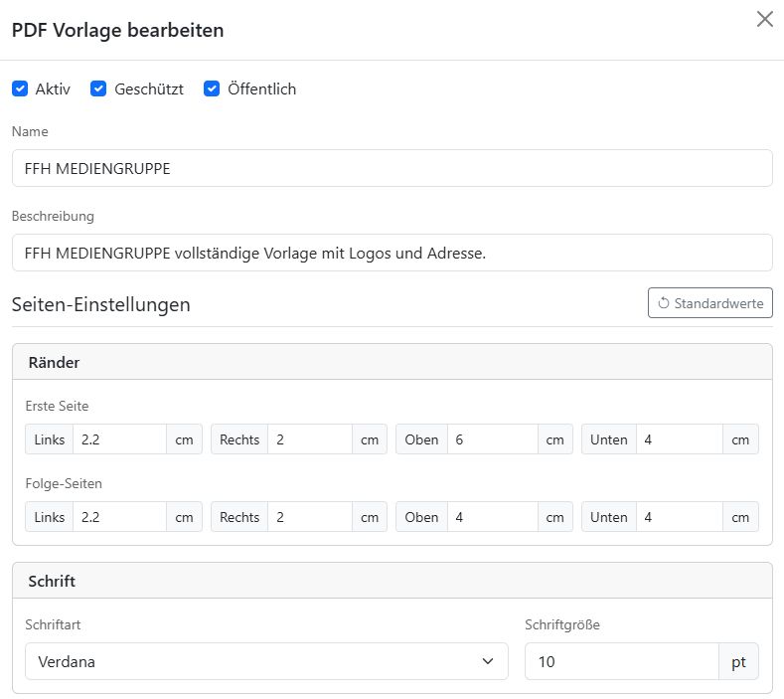Uncheck the Aktiv checkbox
This screenshot has height=699, width=784.
click(x=20, y=88)
